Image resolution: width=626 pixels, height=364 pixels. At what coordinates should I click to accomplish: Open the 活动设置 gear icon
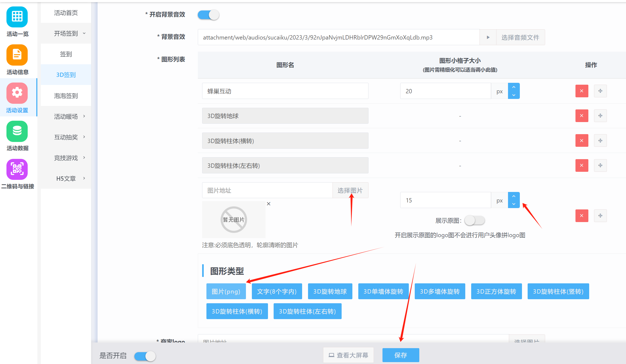point(17,93)
